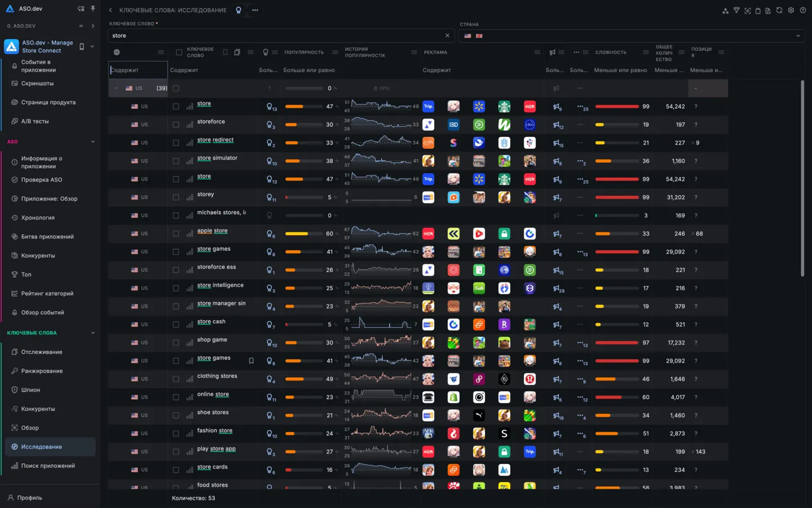Select the 'apple store' row checkbox

176,233
